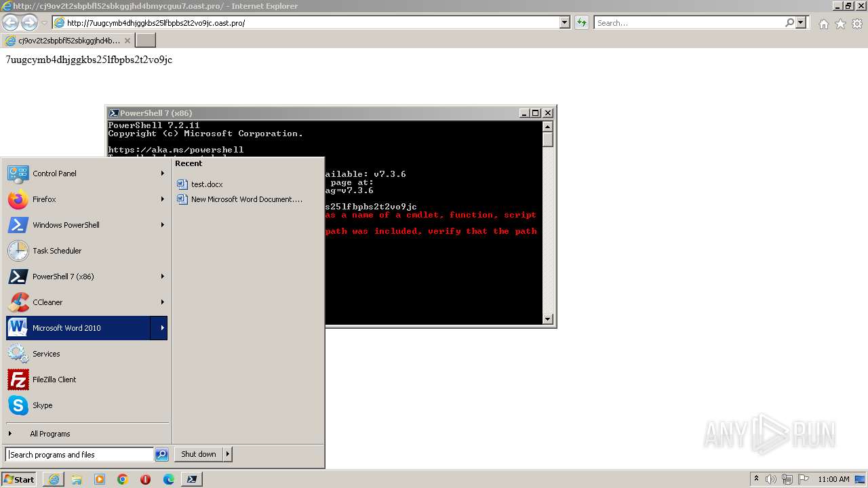Maximize the PowerShell 7 window
The image size is (868, 488).
pyautogui.click(x=536, y=113)
